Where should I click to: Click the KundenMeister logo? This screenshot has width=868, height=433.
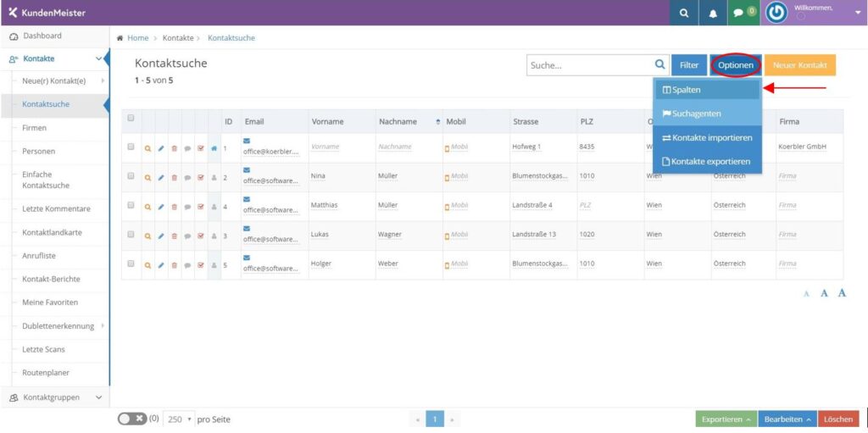point(47,13)
